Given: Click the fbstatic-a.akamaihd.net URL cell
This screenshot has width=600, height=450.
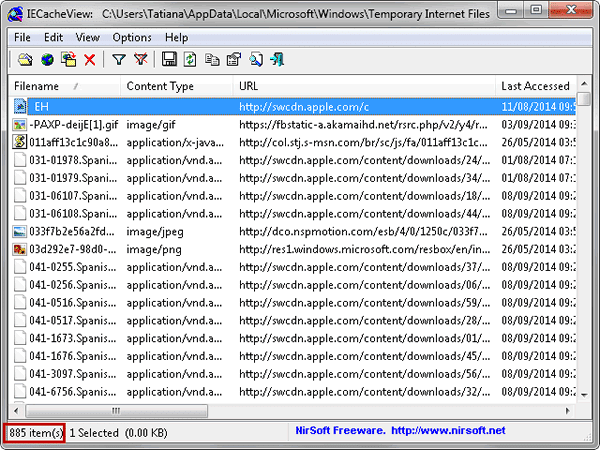Looking at the screenshot, I should click(x=363, y=125).
